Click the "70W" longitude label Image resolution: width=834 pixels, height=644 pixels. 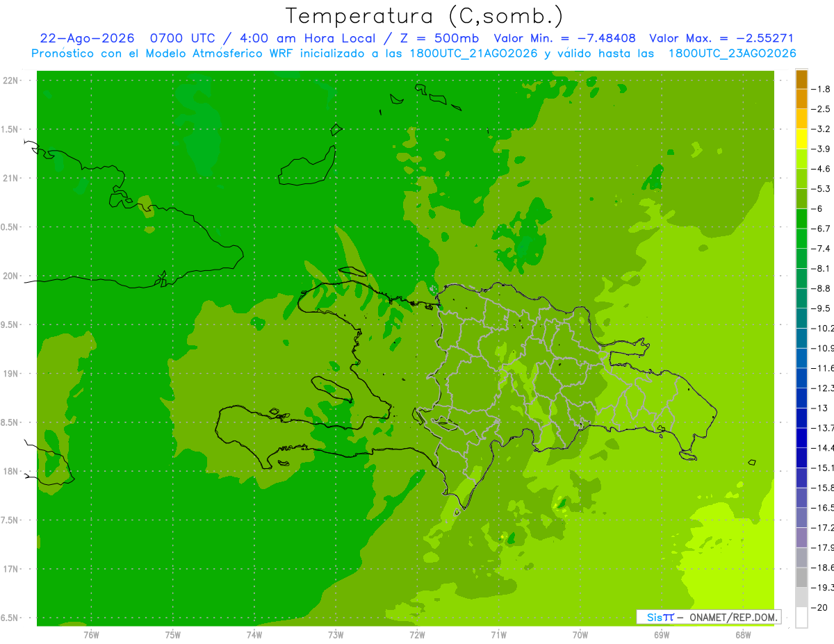(580, 634)
